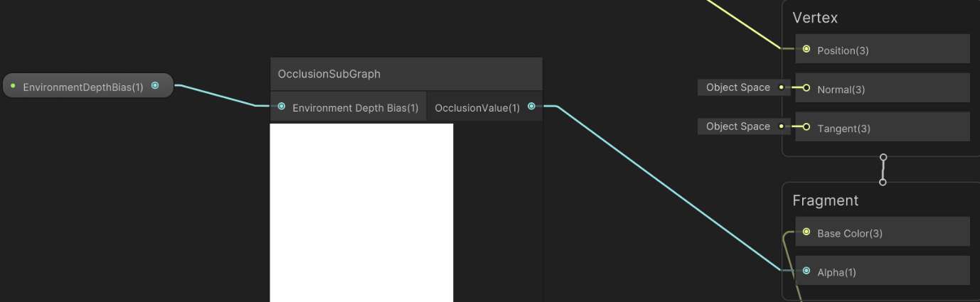
Task: Click the white OcclusionSubGraph preview thumbnail
Action: [361, 212]
